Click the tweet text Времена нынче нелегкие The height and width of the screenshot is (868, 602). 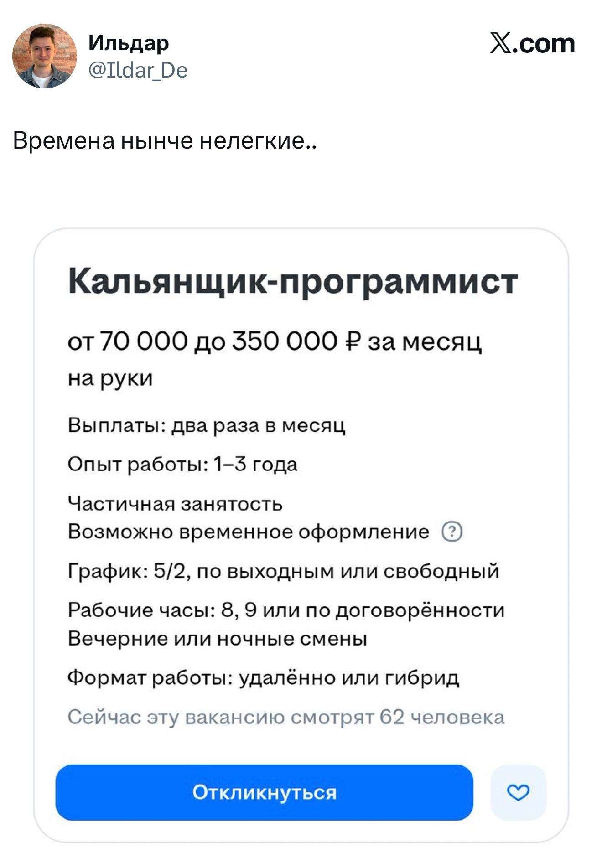(x=164, y=141)
